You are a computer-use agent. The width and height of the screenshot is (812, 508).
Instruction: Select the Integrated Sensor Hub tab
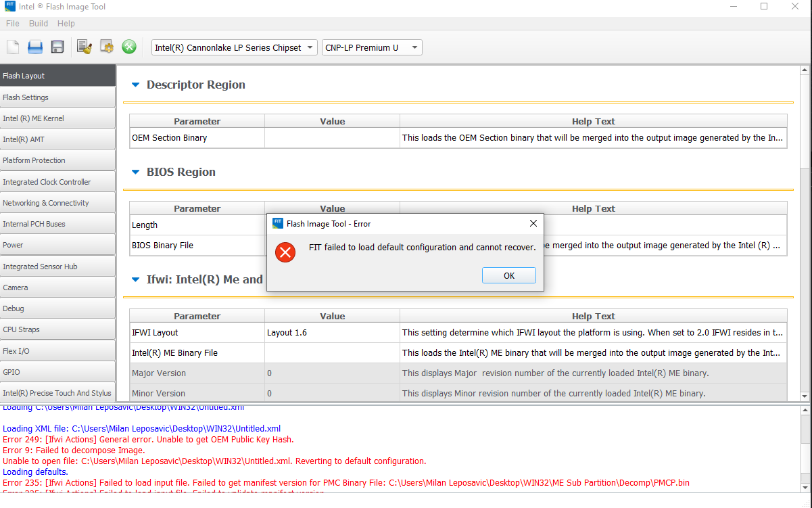tap(58, 267)
